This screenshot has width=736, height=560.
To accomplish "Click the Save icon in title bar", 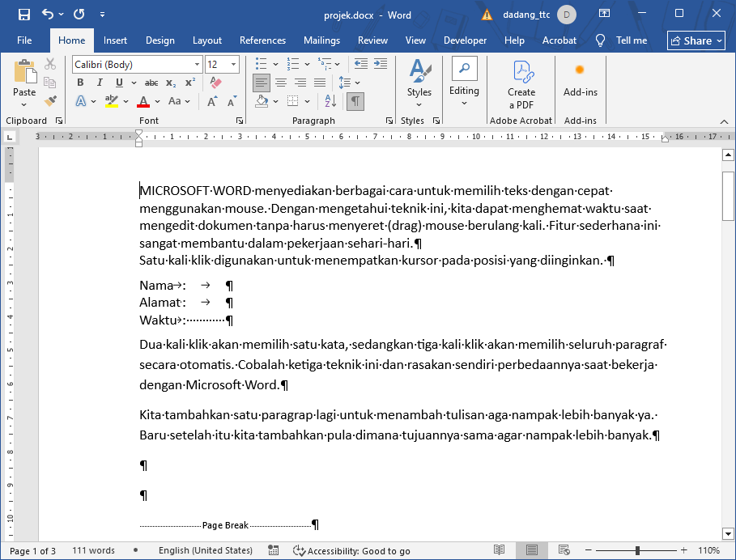I will point(24,15).
